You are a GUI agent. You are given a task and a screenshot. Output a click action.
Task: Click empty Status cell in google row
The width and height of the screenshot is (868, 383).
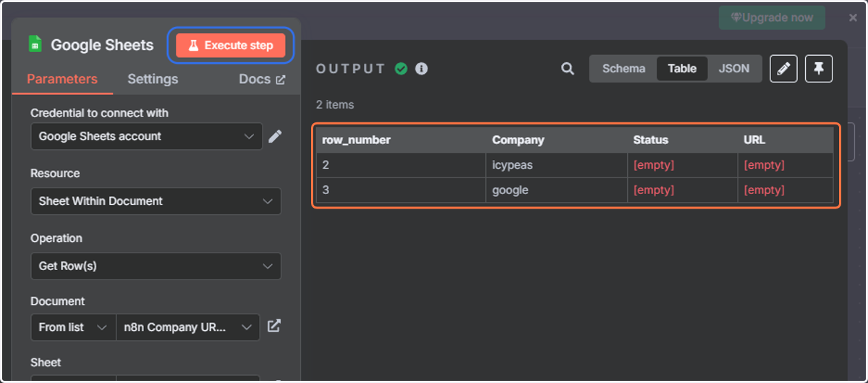(x=682, y=190)
